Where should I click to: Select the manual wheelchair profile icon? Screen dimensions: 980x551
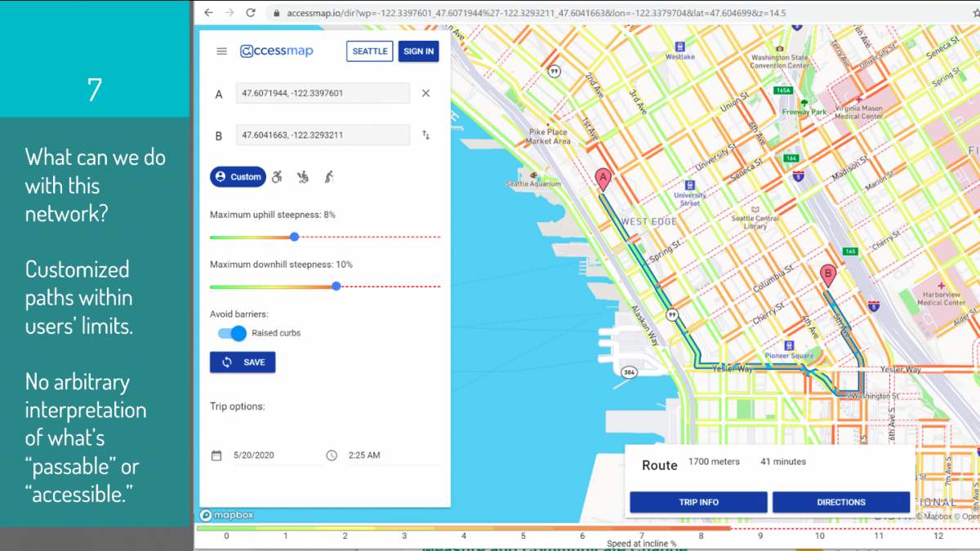[x=276, y=176]
